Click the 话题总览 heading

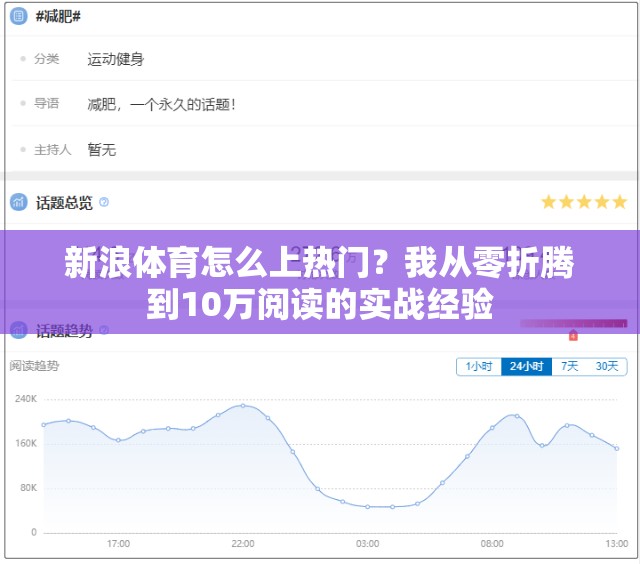pyautogui.click(x=64, y=203)
